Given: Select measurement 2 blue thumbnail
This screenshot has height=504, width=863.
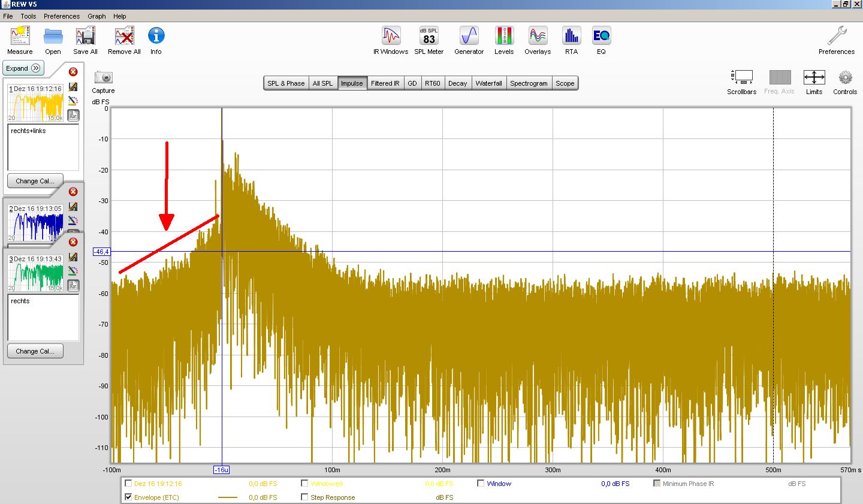Looking at the screenshot, I should [35, 222].
